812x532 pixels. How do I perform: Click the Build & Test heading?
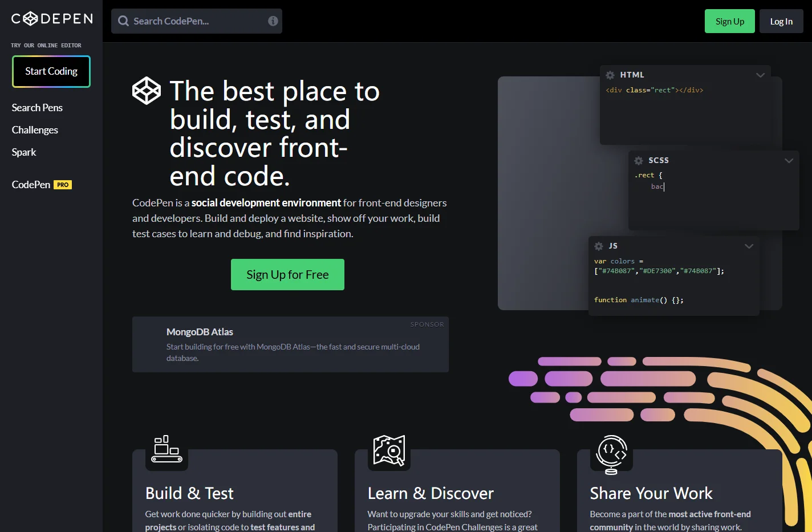189,493
